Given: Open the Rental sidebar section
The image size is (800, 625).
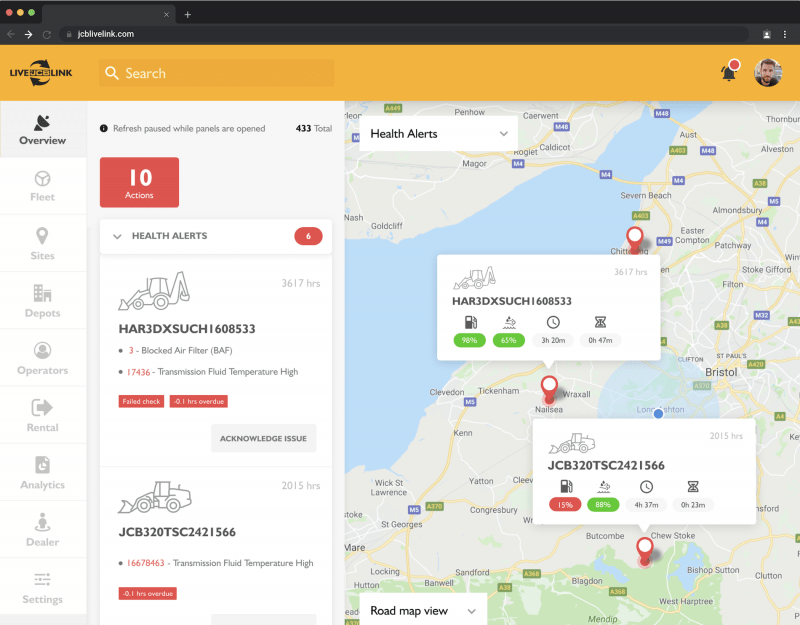Looking at the screenshot, I should click(42, 415).
